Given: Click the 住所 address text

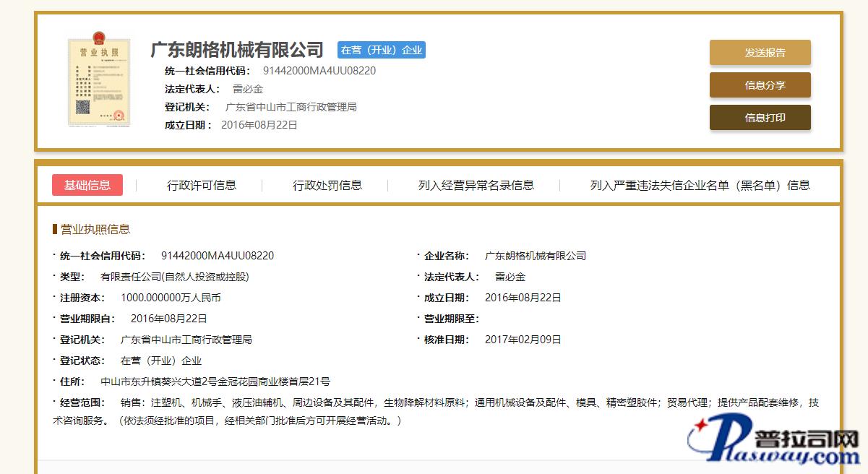Looking at the screenshot, I should coord(215,382).
